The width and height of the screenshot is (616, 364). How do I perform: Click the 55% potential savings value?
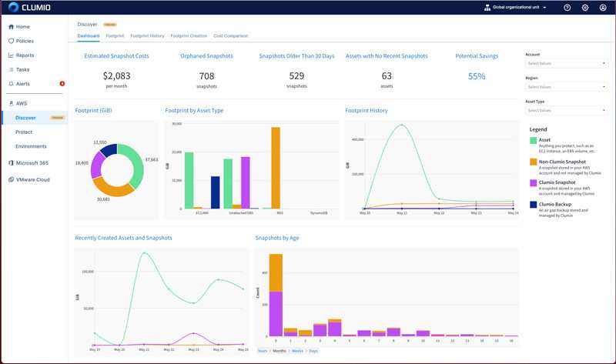point(477,76)
